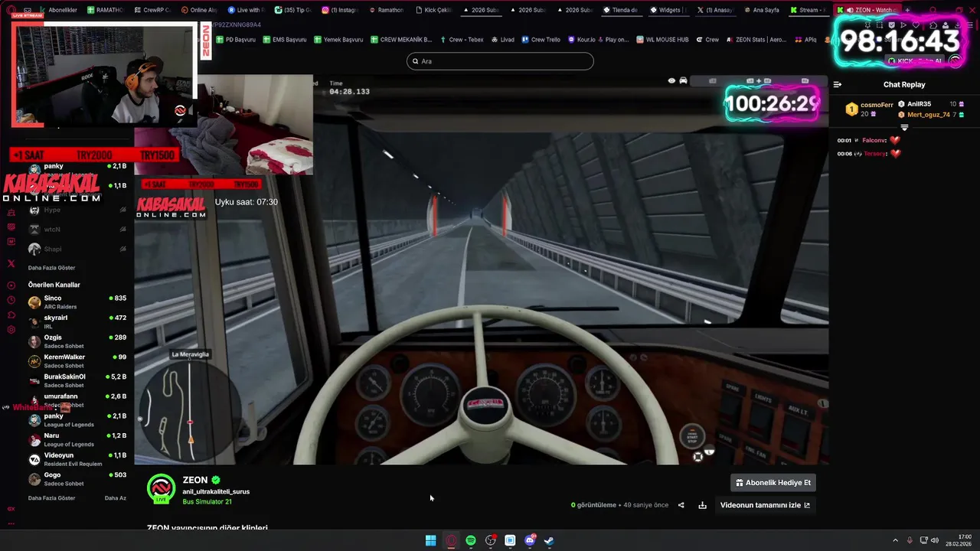The width and height of the screenshot is (980, 551).
Task: Open BurakSakinOl recommended channel
Action: (x=77, y=380)
